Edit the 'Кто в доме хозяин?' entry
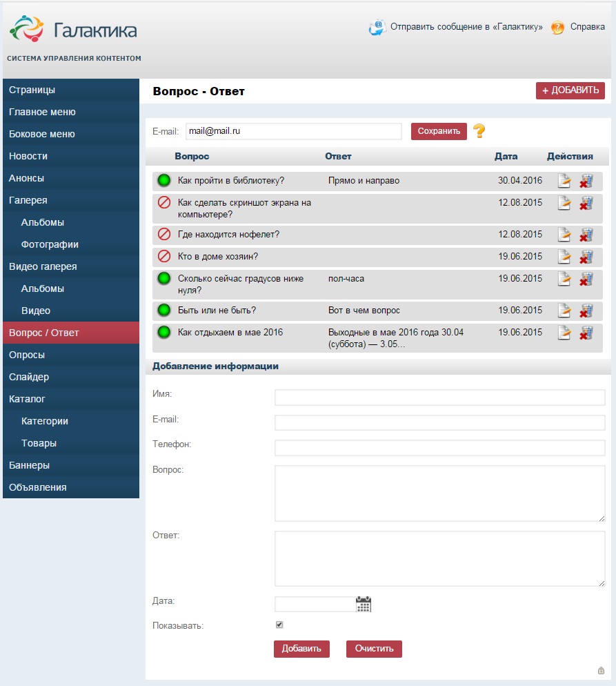 point(564,257)
